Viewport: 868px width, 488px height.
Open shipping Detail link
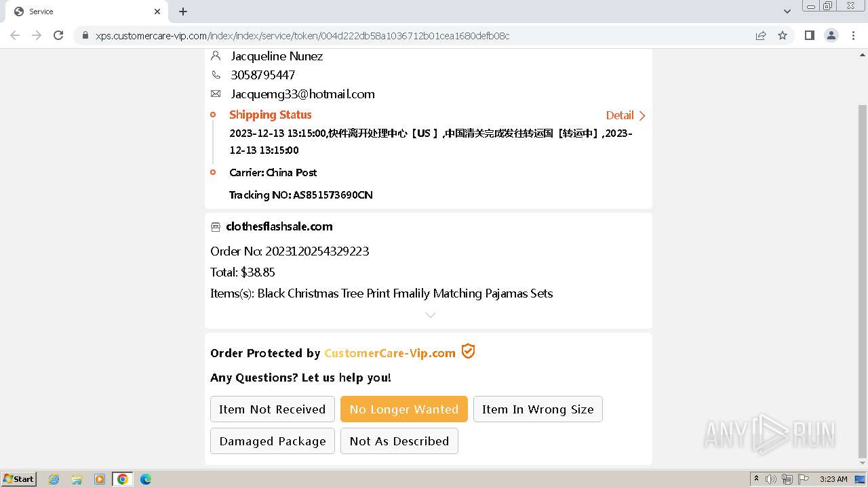[625, 115]
